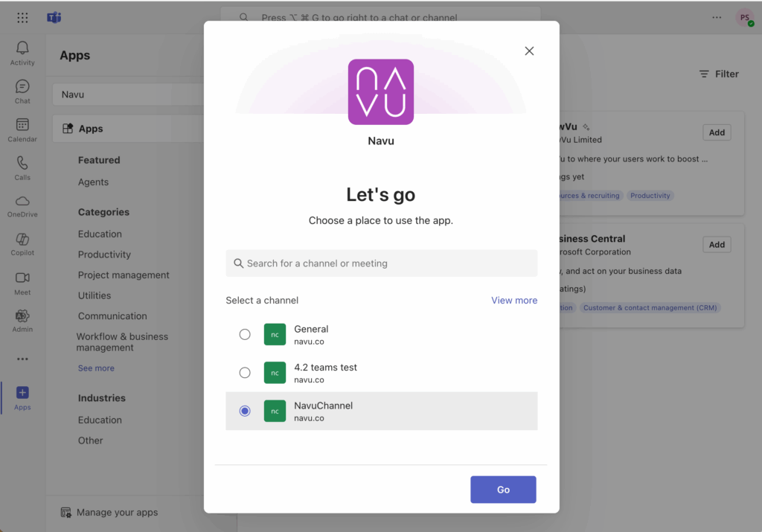Expand more apps via sidebar ellipsis

[x=22, y=359]
